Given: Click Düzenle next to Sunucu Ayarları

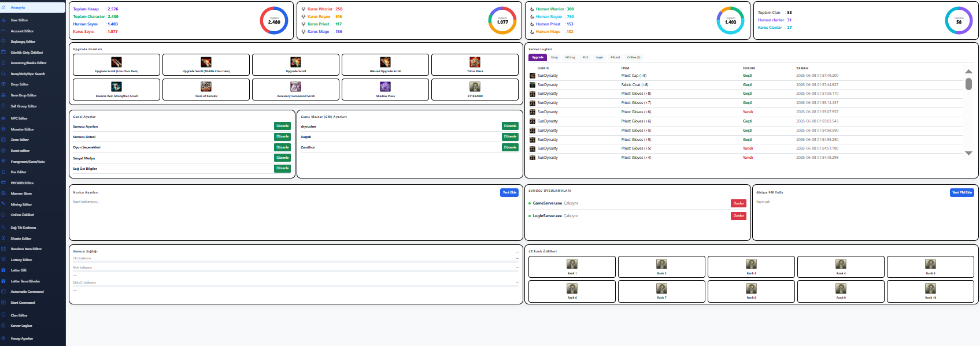Looking at the screenshot, I should point(282,126).
